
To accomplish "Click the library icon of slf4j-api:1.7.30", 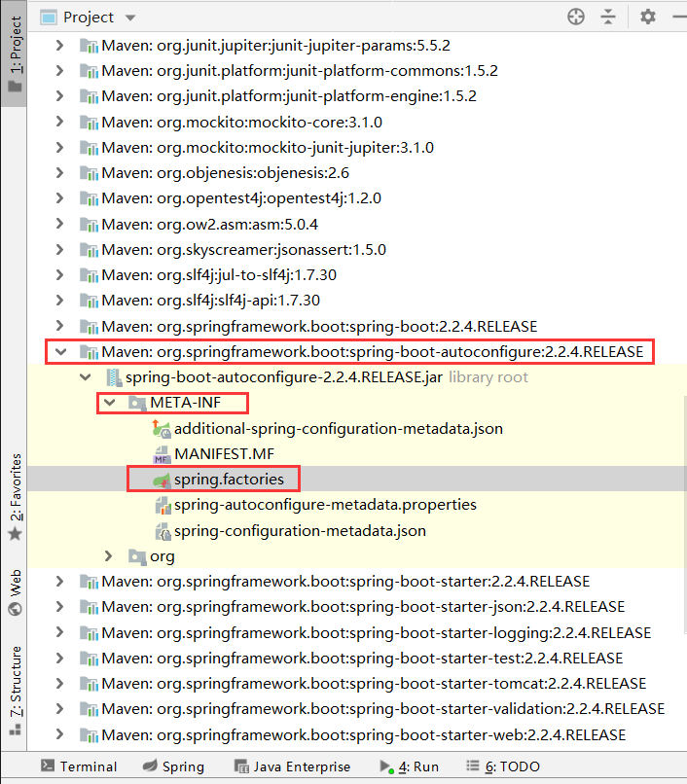I will (x=90, y=301).
